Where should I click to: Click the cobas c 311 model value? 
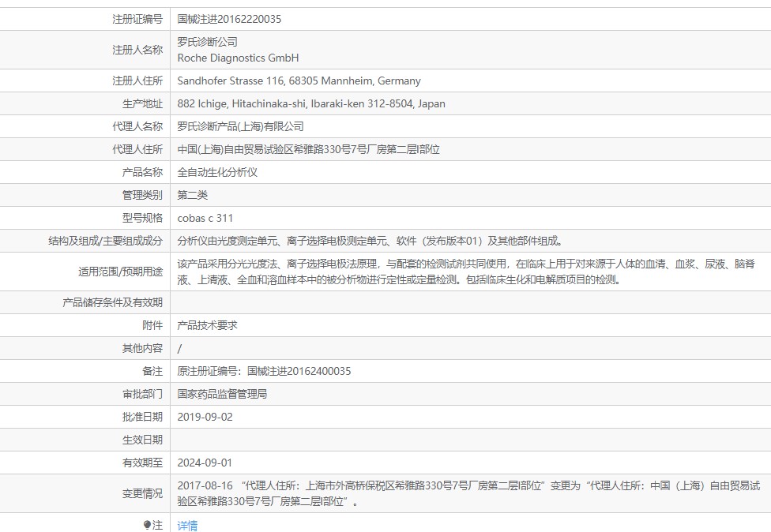(205, 218)
